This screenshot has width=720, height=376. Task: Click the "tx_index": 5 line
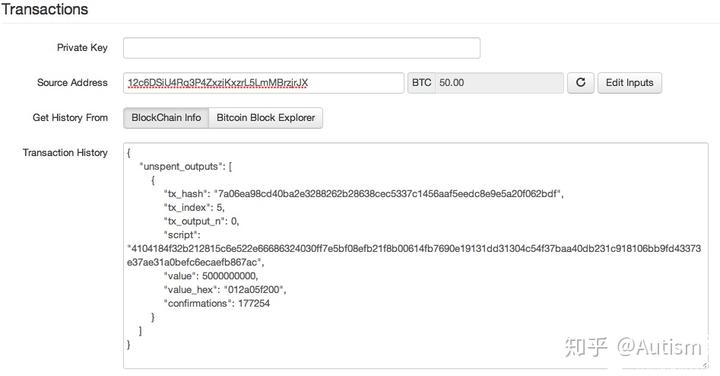coord(194,208)
